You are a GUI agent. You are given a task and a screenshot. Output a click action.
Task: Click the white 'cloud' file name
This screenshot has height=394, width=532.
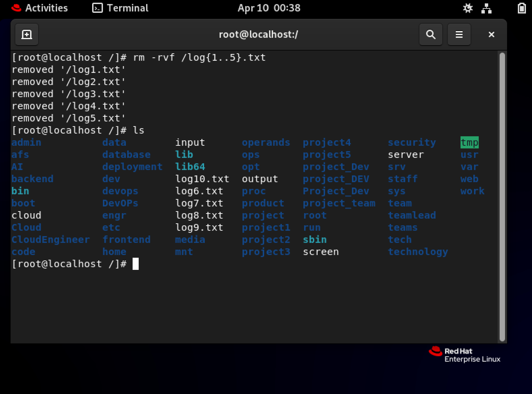[x=27, y=215]
